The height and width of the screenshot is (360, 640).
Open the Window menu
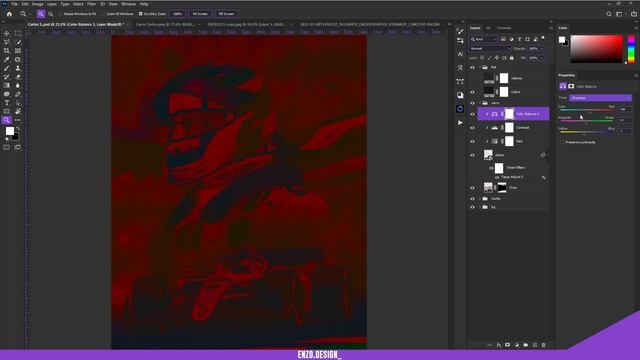(x=128, y=4)
